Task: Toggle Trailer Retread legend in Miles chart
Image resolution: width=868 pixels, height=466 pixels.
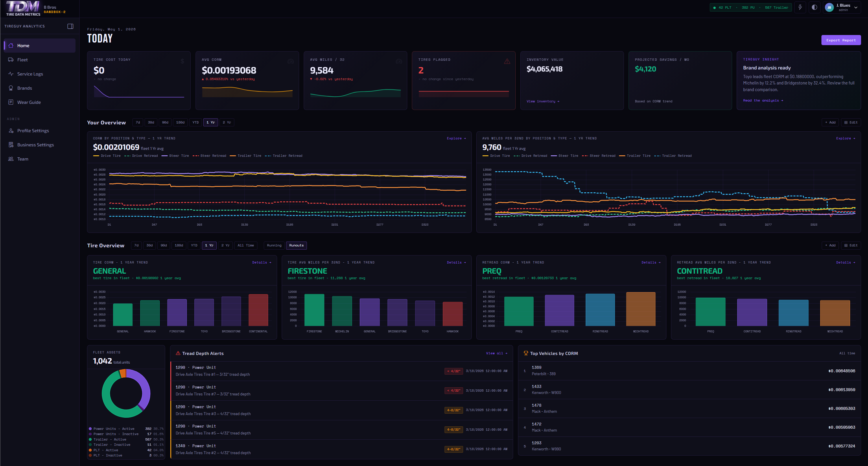Action: pos(673,156)
